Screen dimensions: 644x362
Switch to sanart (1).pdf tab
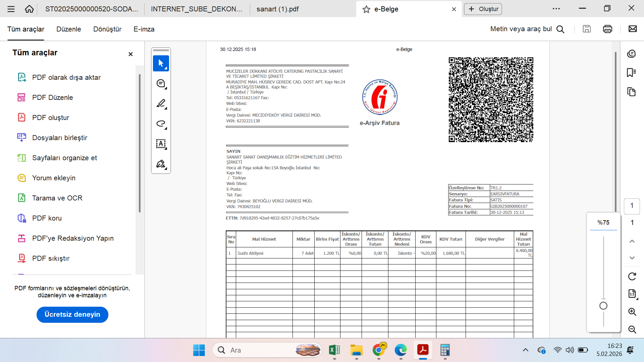[278, 9]
